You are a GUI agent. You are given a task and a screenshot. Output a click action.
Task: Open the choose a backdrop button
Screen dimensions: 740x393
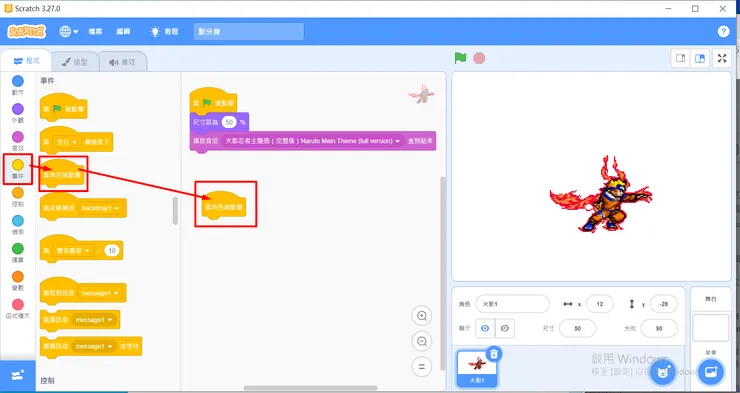[711, 372]
